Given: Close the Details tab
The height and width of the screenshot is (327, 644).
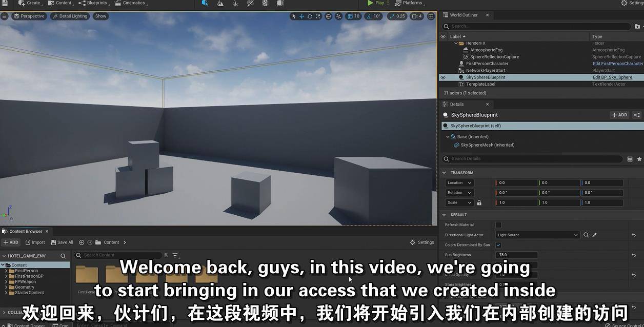Looking at the screenshot, I should pyautogui.click(x=488, y=105).
